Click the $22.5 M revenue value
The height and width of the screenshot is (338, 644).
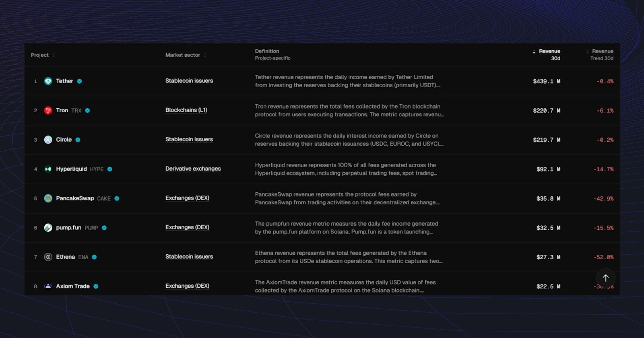(x=548, y=286)
